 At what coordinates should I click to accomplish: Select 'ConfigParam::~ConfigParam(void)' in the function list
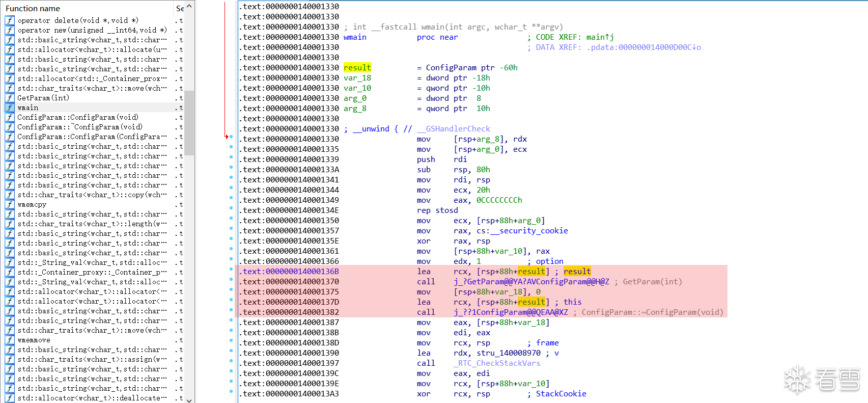80,127
